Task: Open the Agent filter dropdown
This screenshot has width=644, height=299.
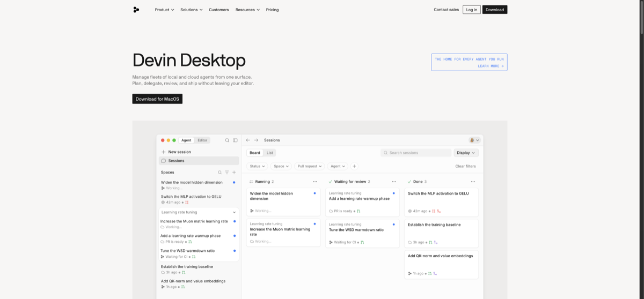Action: [x=338, y=166]
